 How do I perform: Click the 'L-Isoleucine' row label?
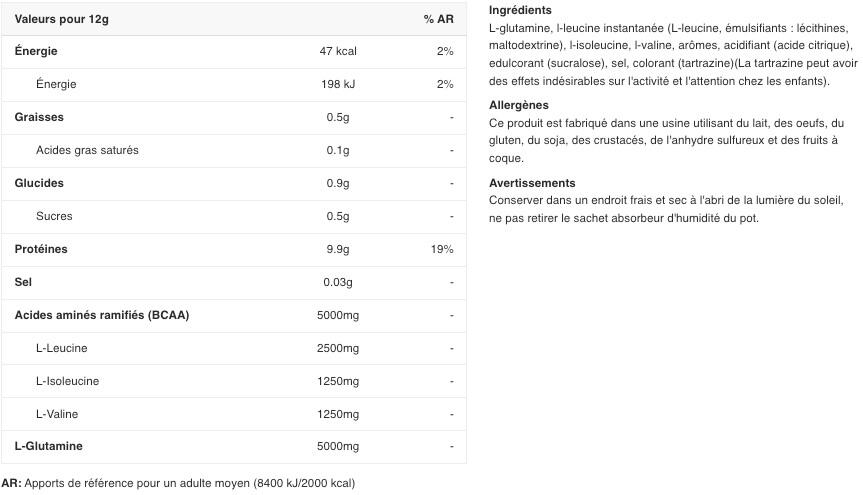pos(67,381)
